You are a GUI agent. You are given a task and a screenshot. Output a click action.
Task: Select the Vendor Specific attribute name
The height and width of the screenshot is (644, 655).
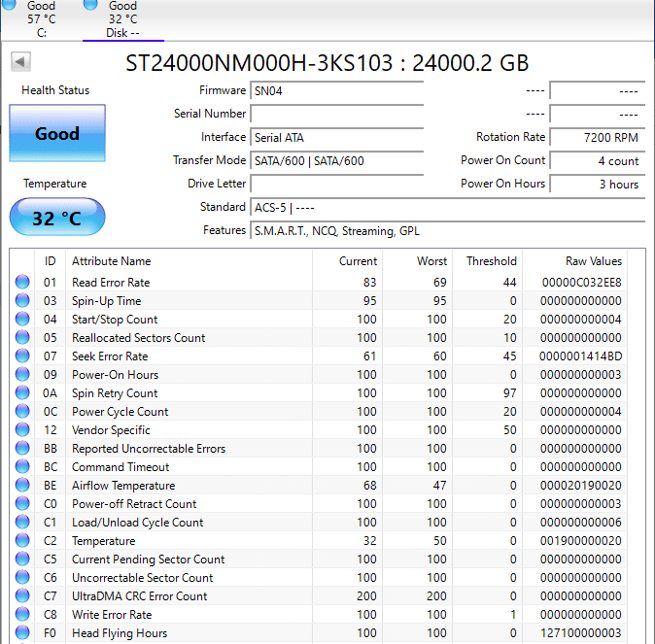tap(111, 430)
